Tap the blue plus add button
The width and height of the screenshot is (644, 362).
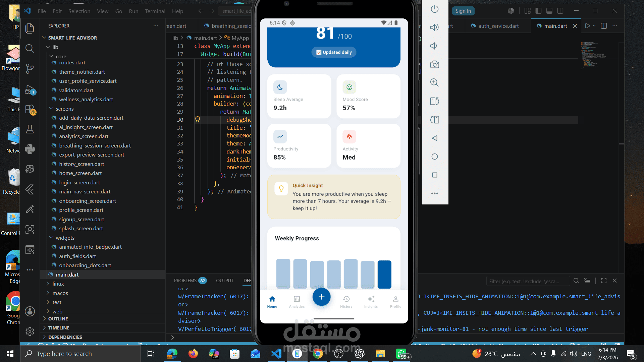(321, 297)
